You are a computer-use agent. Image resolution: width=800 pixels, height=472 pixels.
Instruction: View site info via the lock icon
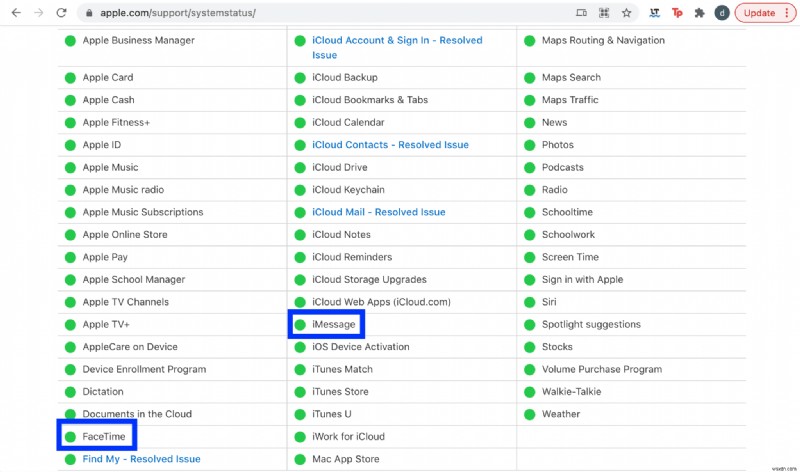click(89, 13)
